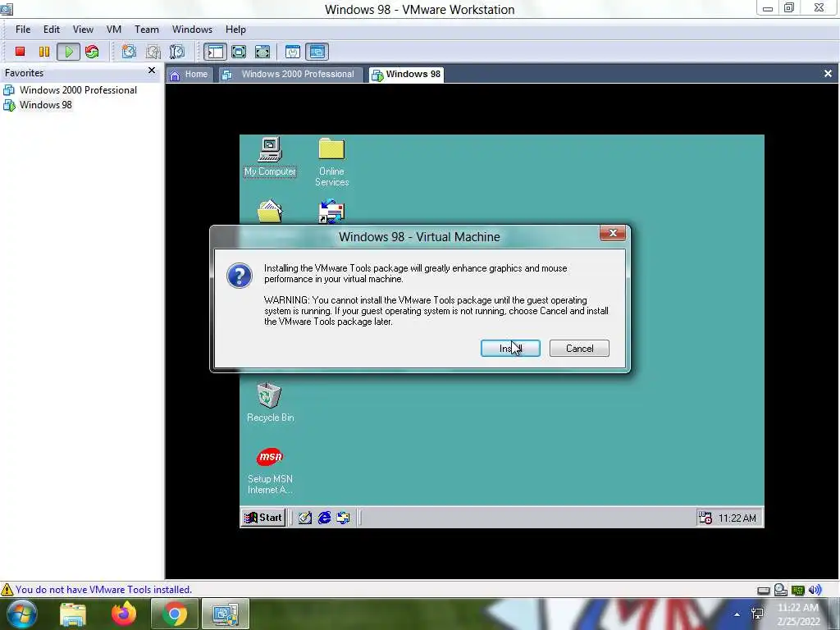Image resolution: width=840 pixels, height=630 pixels.
Task: Close the Favorites sidebar panel
Action: pos(152,71)
